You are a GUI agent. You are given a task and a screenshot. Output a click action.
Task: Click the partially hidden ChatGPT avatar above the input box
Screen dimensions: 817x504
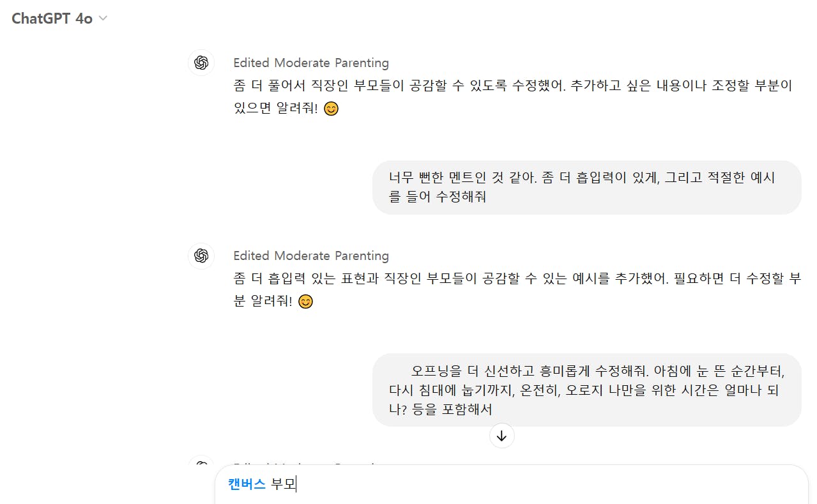click(x=201, y=461)
